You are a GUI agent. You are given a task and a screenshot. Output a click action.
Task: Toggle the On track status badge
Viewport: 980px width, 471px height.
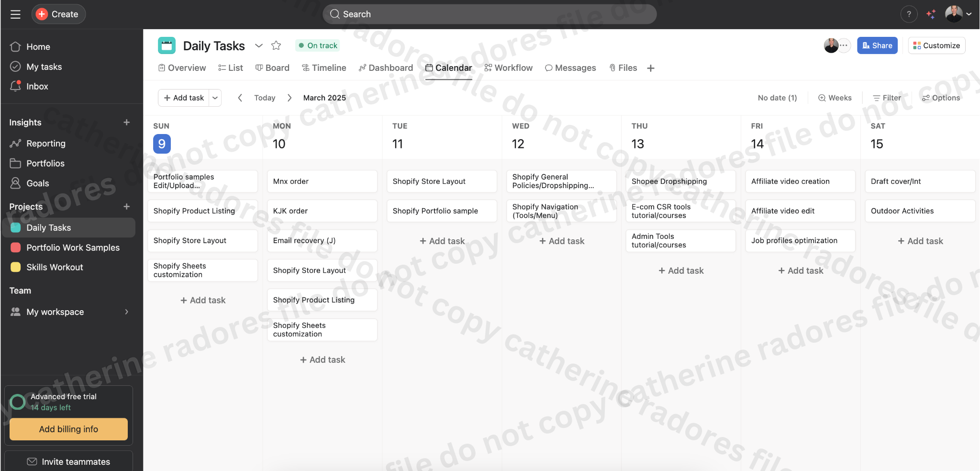[317, 45]
